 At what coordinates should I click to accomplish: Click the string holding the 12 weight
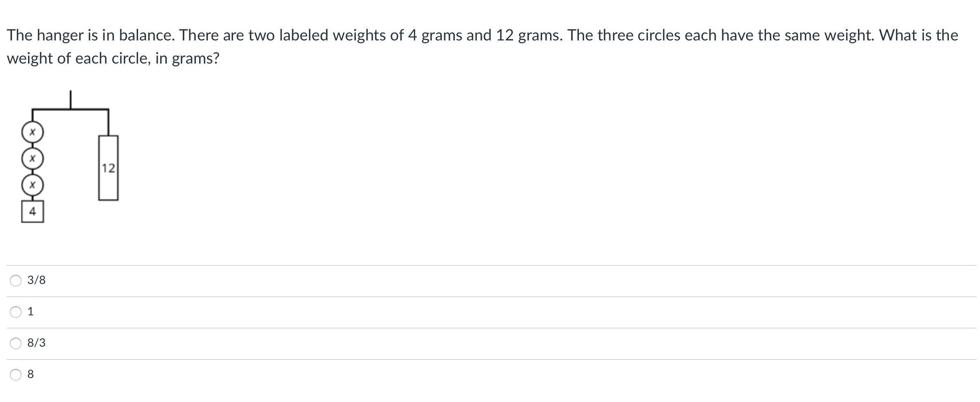pos(108,123)
